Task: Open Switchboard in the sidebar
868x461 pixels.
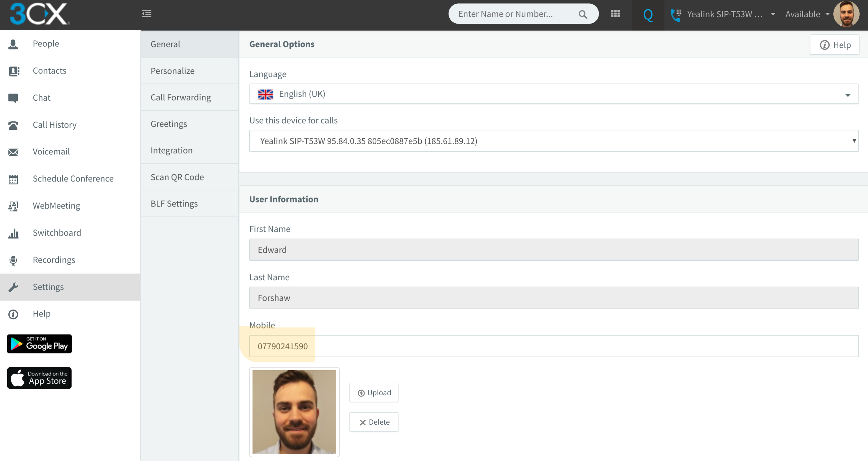Action: coord(57,233)
